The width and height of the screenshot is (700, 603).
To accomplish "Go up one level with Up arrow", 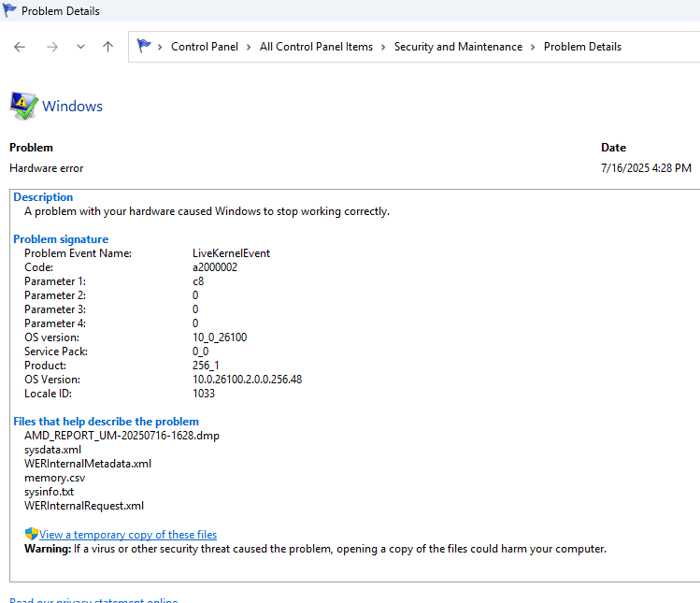I will tap(107, 47).
